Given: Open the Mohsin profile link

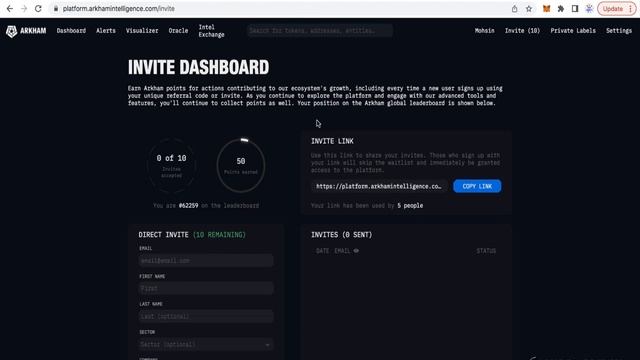Looking at the screenshot, I should tap(484, 31).
